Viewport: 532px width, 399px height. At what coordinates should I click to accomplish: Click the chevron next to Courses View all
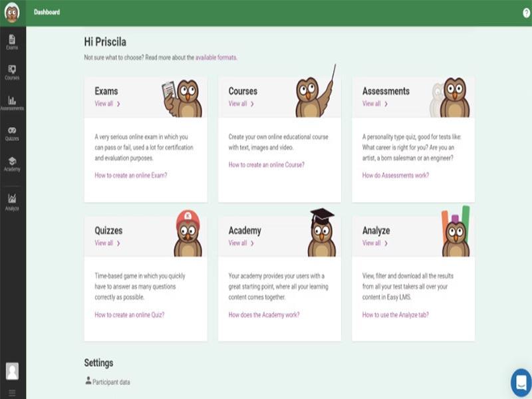click(x=252, y=104)
